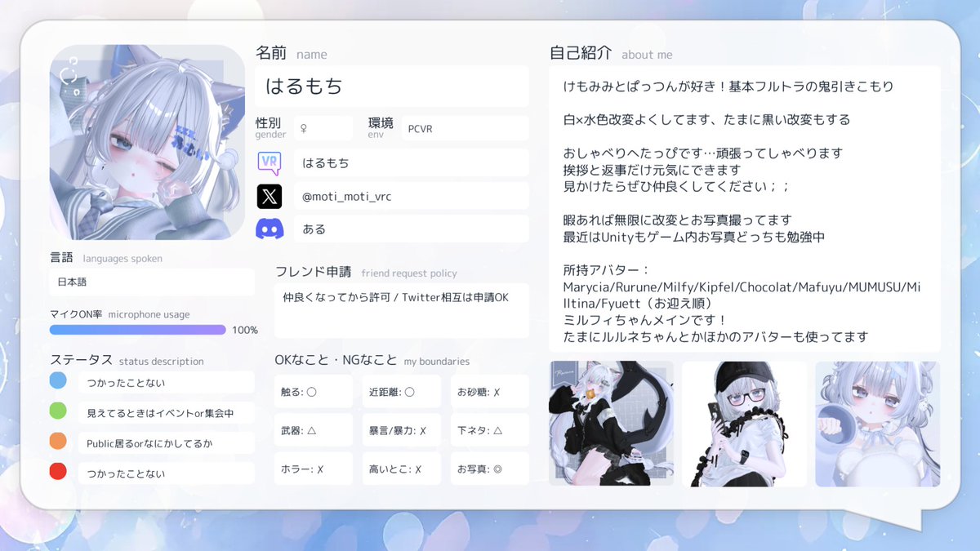Click the gender field with ♀ symbol
This screenshot has height=551, width=980.
[x=323, y=128]
